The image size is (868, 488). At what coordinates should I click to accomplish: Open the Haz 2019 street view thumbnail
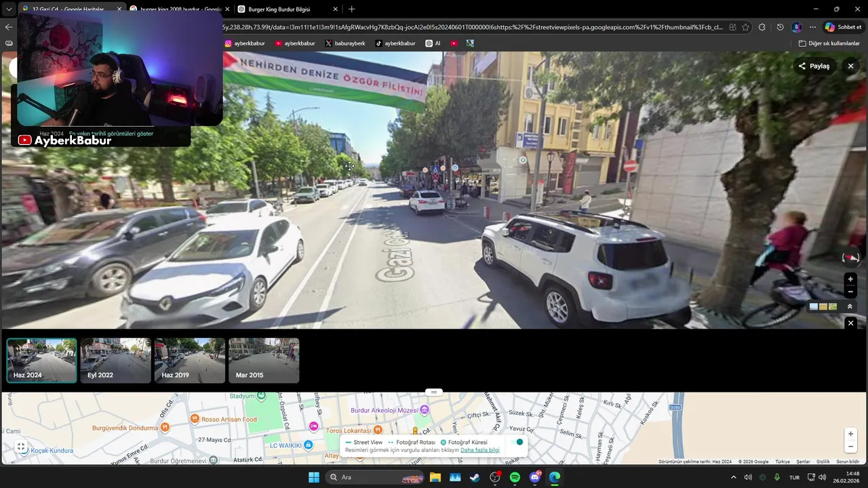point(190,361)
